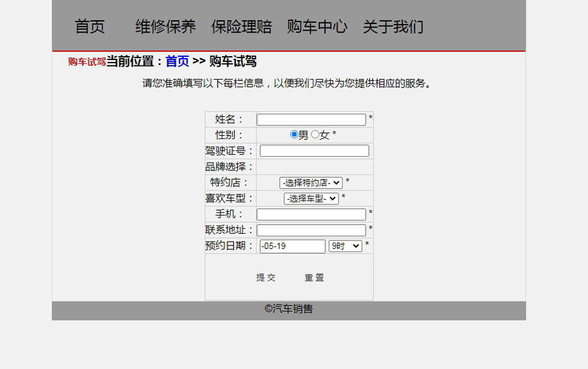Click the red 购车试驾 heading text
588x369 pixels.
(87, 61)
